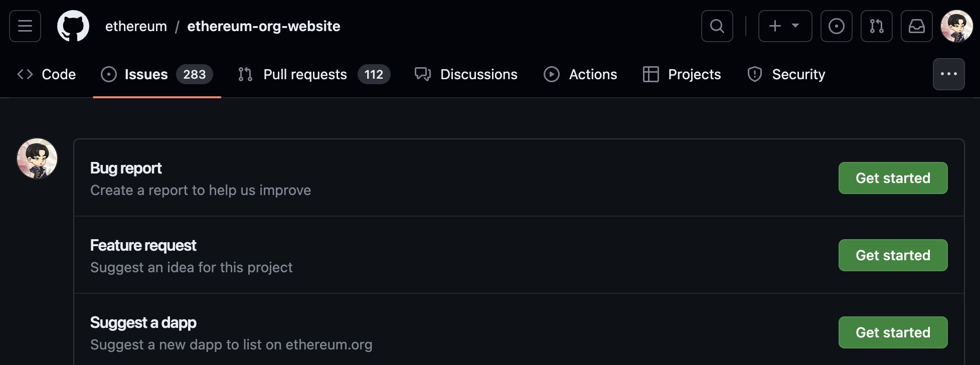Click the avatar thumbnail beside Bug report
980x365 pixels.
37,158
